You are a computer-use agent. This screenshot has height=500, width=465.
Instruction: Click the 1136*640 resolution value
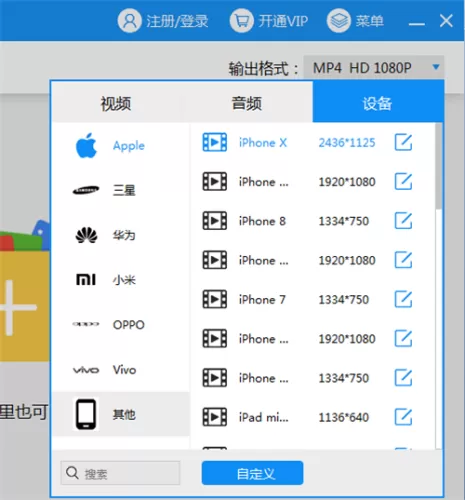344,417
